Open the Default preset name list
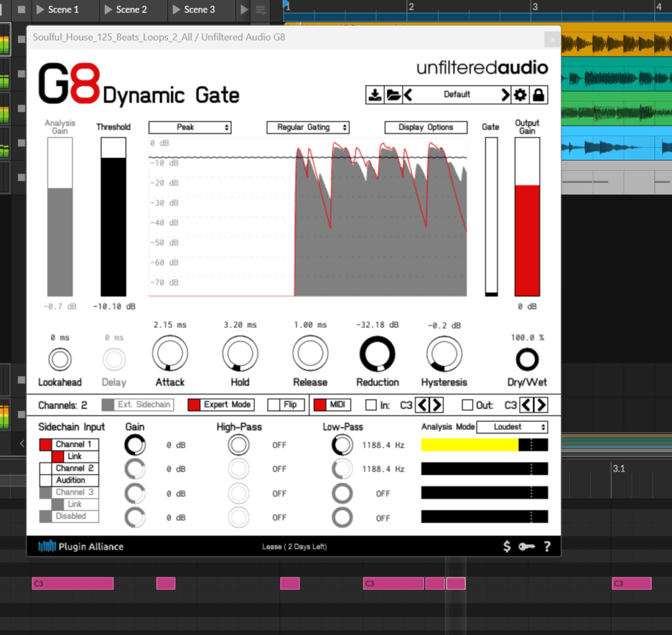Viewport: 672px width, 635px height. point(457,95)
